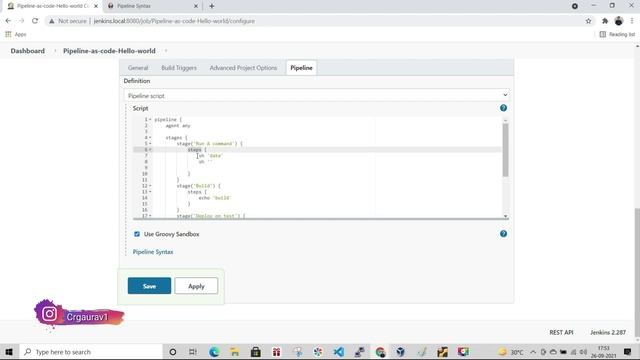The image size is (640, 360).
Task: Collapse the code fold at line 4
Action: pos(150,138)
